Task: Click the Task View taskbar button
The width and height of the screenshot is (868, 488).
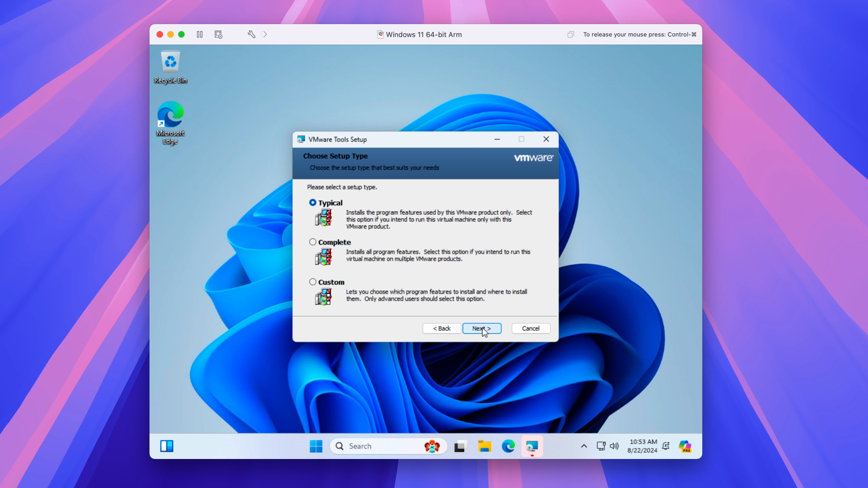Action: pyautogui.click(x=460, y=446)
